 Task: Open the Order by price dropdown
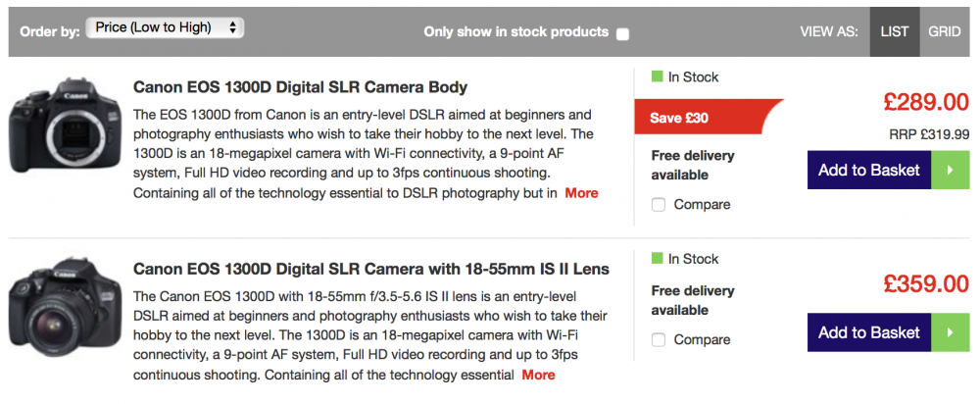165,27
